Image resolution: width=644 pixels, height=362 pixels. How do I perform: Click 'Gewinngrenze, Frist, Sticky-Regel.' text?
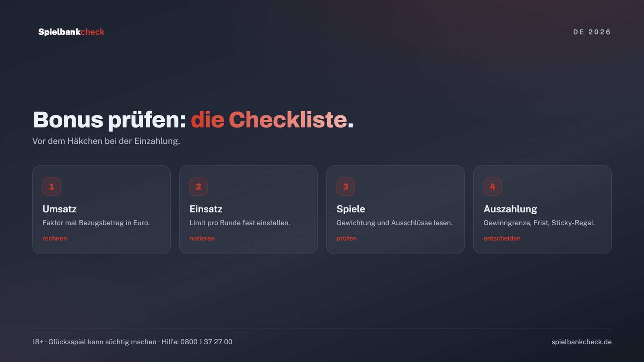[x=539, y=223]
